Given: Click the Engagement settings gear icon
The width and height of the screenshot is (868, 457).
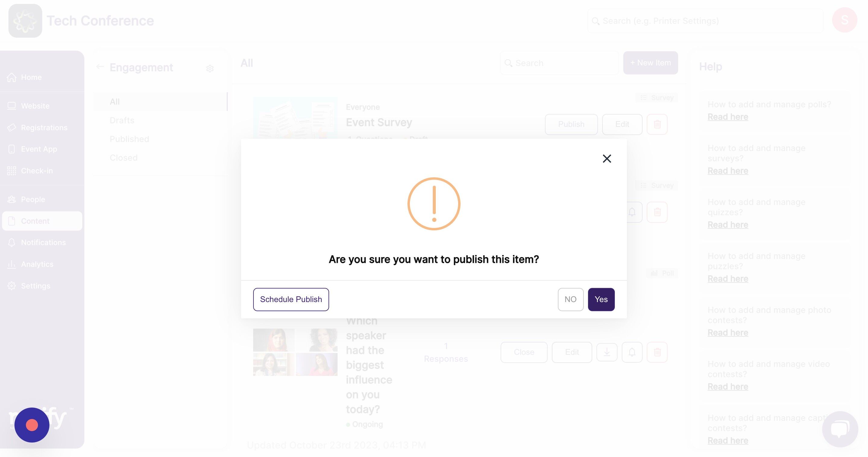Looking at the screenshot, I should (x=210, y=68).
